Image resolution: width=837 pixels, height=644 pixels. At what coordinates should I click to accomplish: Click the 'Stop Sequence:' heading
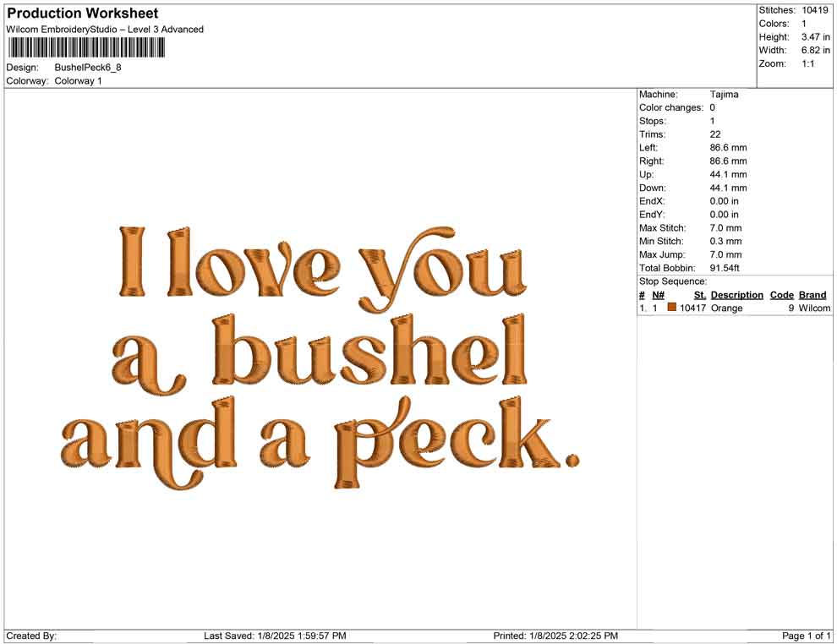pos(673,281)
